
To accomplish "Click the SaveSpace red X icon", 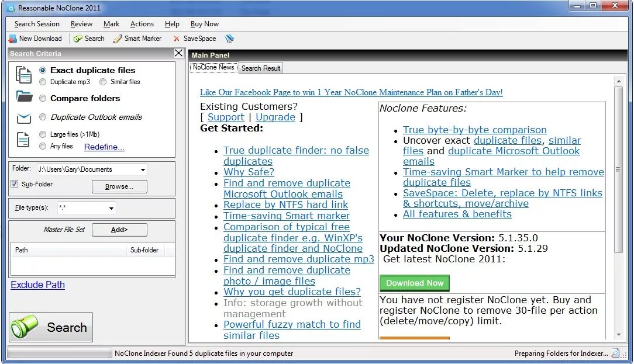I will (x=176, y=39).
